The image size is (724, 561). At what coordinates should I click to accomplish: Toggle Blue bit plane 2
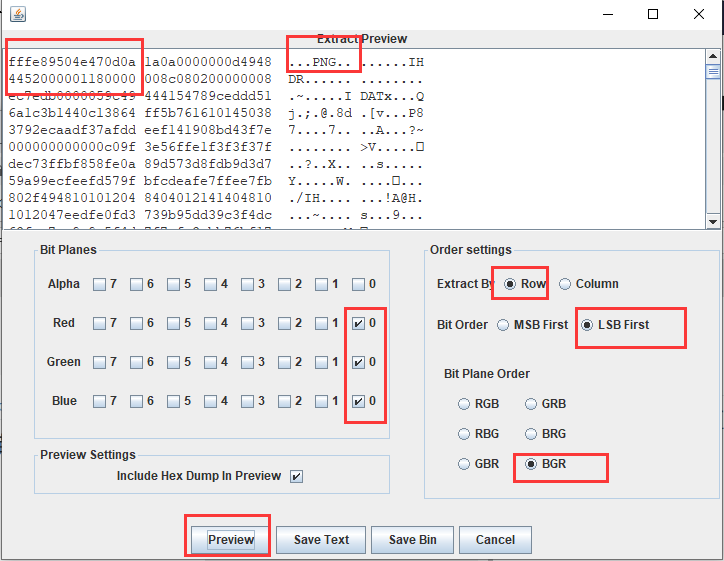pyautogui.click(x=284, y=401)
